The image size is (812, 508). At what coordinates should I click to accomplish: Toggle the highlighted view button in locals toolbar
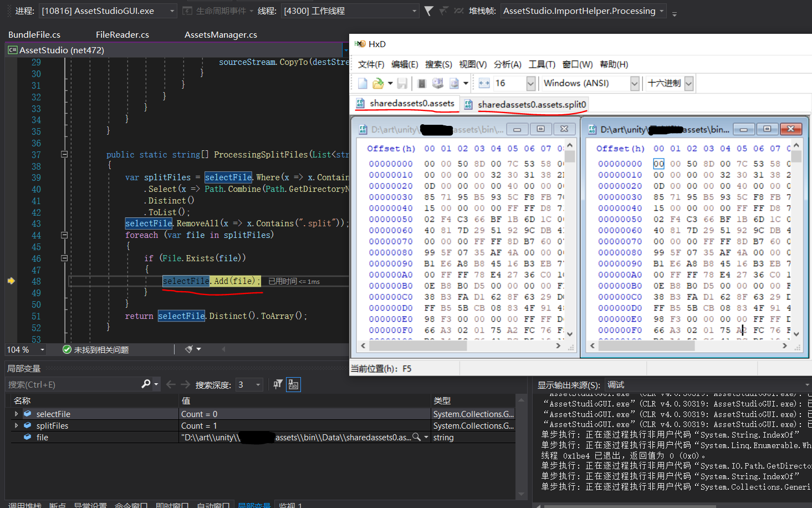(293, 384)
